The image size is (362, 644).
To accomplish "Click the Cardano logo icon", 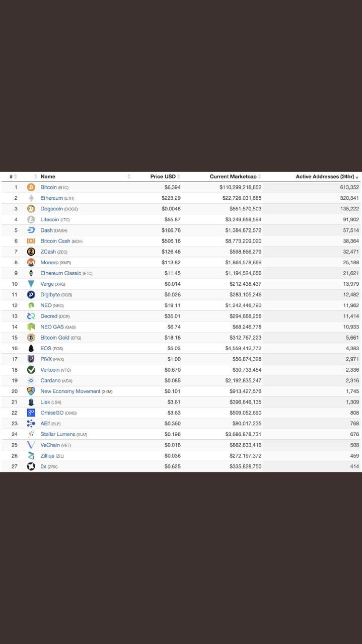I will 31,380.
